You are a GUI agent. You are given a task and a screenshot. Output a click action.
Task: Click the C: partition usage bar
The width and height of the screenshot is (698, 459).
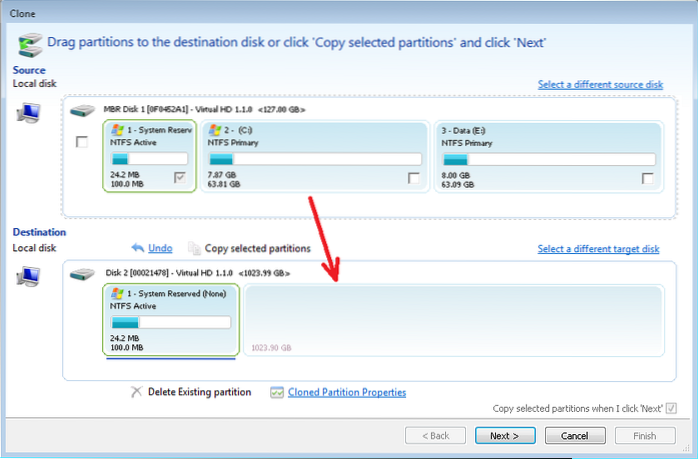coord(315,159)
